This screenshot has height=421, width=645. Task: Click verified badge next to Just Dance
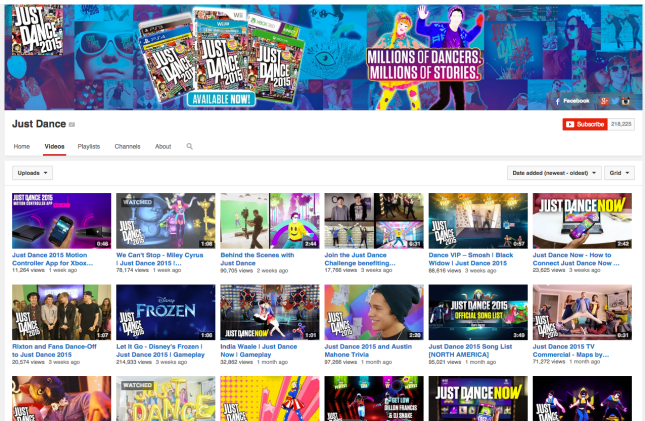point(71,125)
